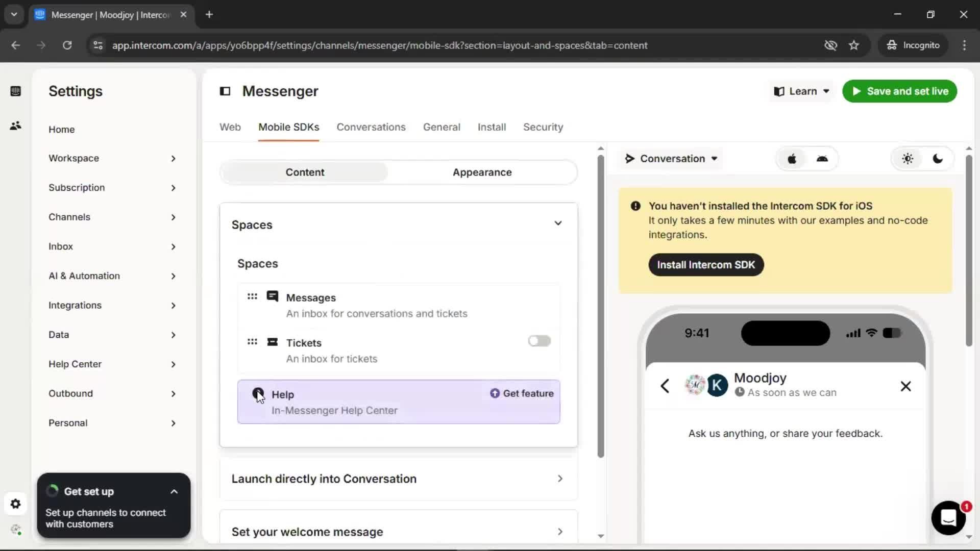The height and width of the screenshot is (551, 980).
Task: Click the content panel vertical scrollbar
Action: 601,306
